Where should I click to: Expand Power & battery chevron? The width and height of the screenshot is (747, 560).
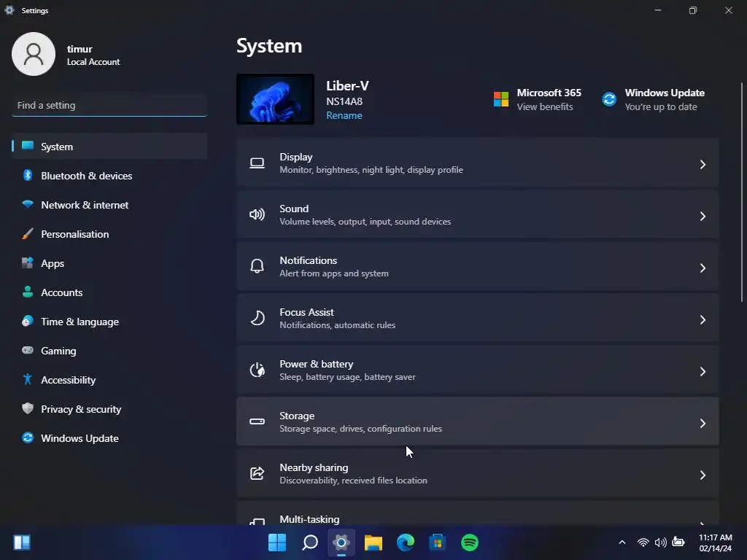click(703, 371)
